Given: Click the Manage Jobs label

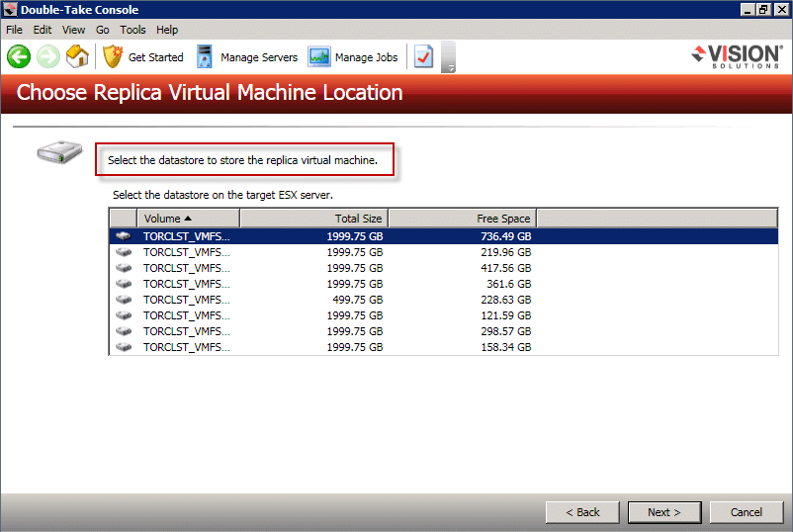Looking at the screenshot, I should (366, 57).
